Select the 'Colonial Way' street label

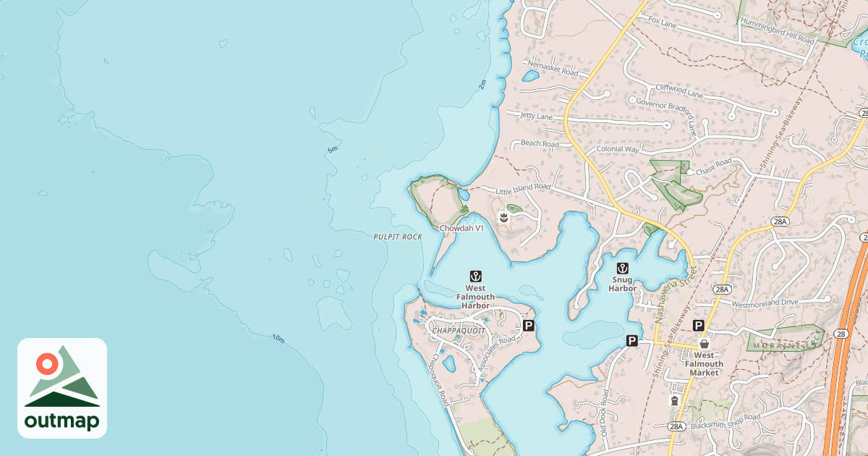[x=618, y=149]
